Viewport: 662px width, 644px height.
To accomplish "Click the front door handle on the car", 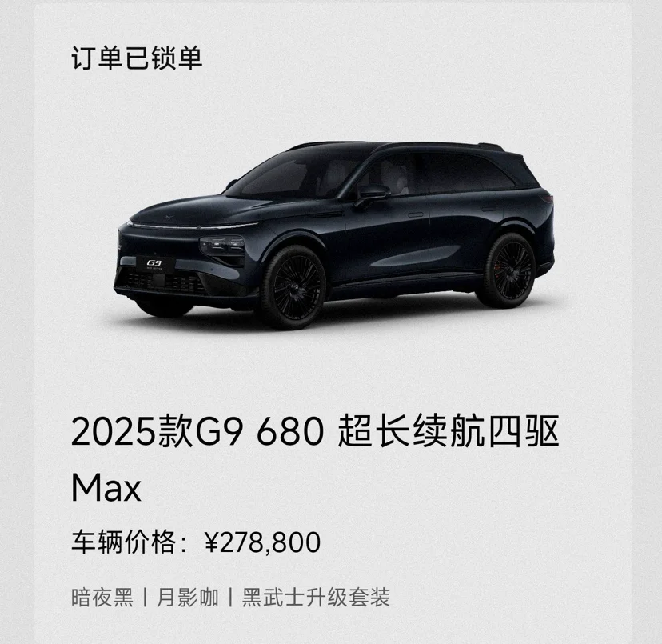I will (x=416, y=215).
